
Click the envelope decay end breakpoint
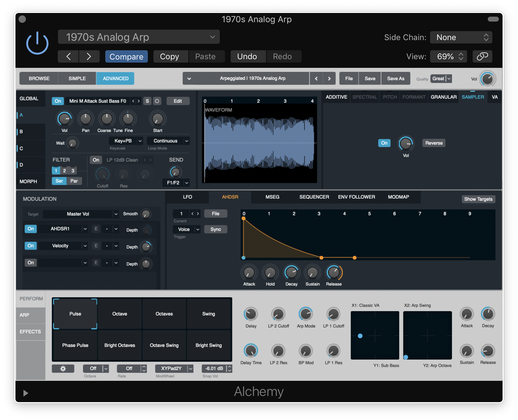coord(321,257)
